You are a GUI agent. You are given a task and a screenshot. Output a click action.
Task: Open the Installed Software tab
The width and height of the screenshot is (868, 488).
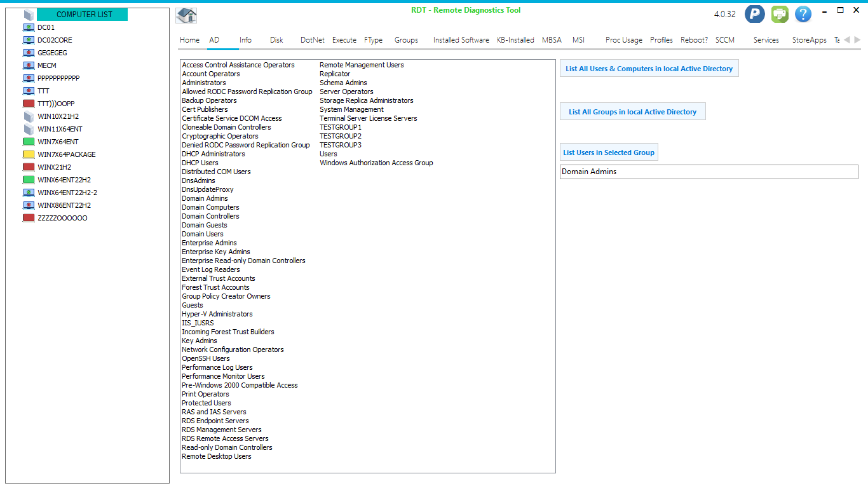[x=461, y=40]
